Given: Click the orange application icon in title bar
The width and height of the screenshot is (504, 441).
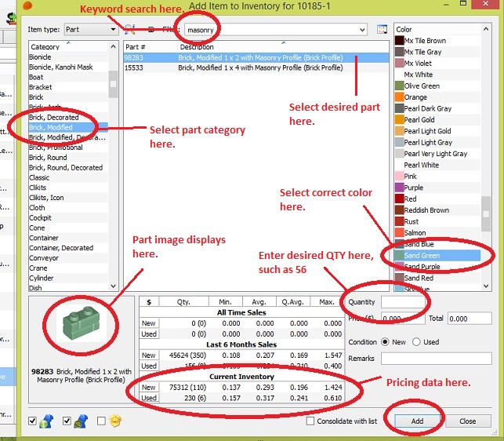Looking at the screenshot, I should pos(27,5).
